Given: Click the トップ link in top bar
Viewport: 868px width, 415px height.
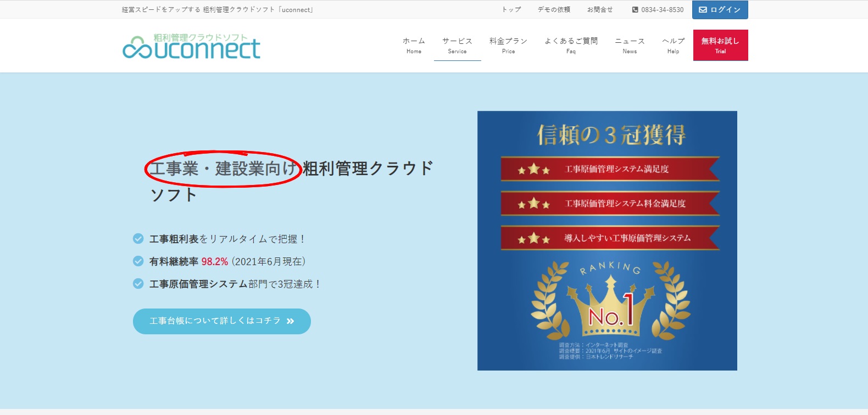Looking at the screenshot, I should (x=511, y=10).
